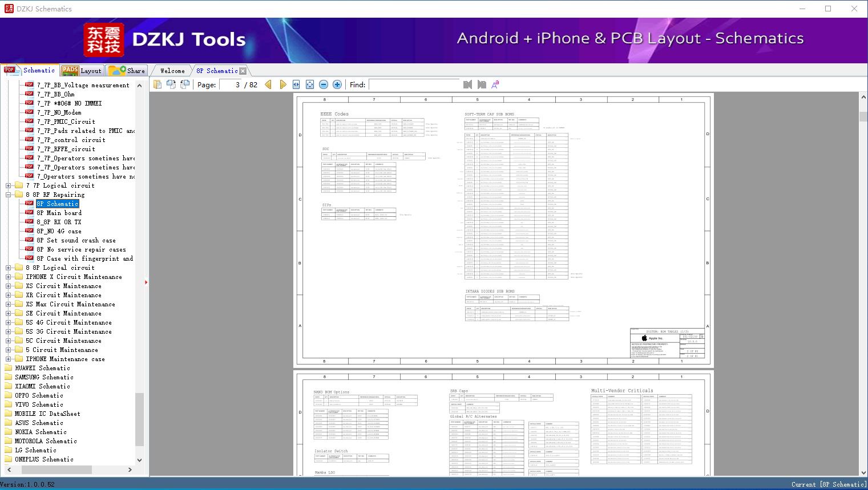Zoom out with the minus icon

(324, 84)
